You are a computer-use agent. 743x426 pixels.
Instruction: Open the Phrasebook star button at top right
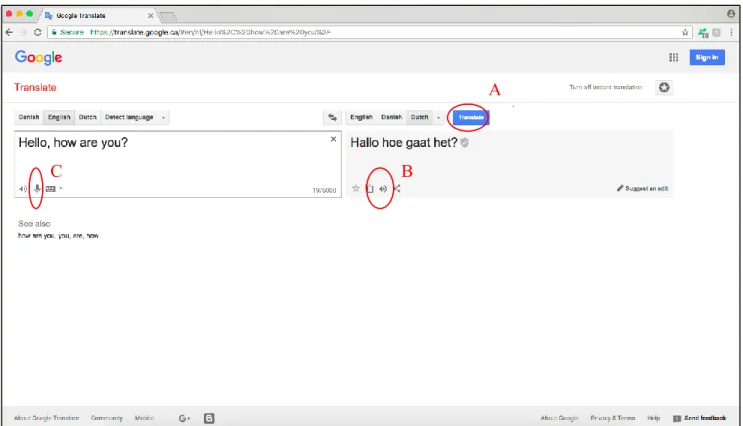click(664, 87)
